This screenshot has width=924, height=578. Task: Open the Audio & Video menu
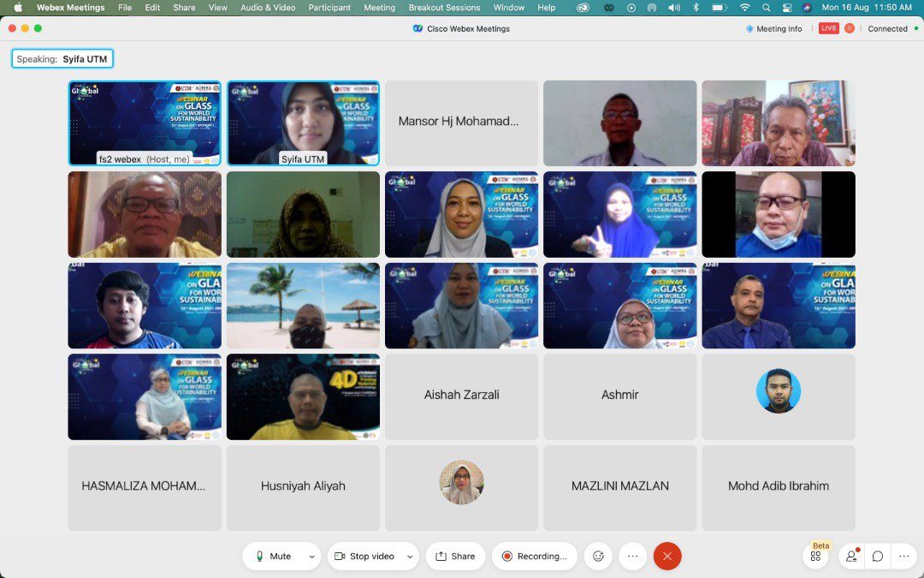click(268, 7)
